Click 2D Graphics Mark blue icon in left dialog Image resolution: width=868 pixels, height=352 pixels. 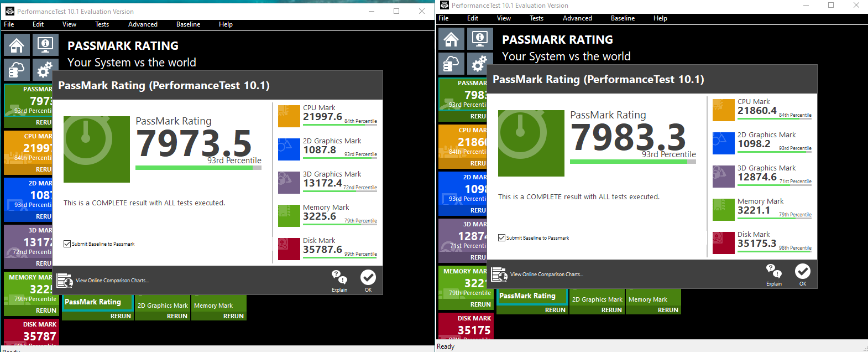(x=289, y=149)
